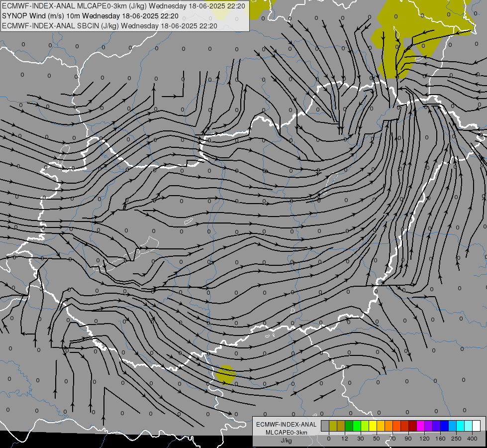Click the SYNOP Wind 10m title line

pyautogui.click(x=91, y=16)
